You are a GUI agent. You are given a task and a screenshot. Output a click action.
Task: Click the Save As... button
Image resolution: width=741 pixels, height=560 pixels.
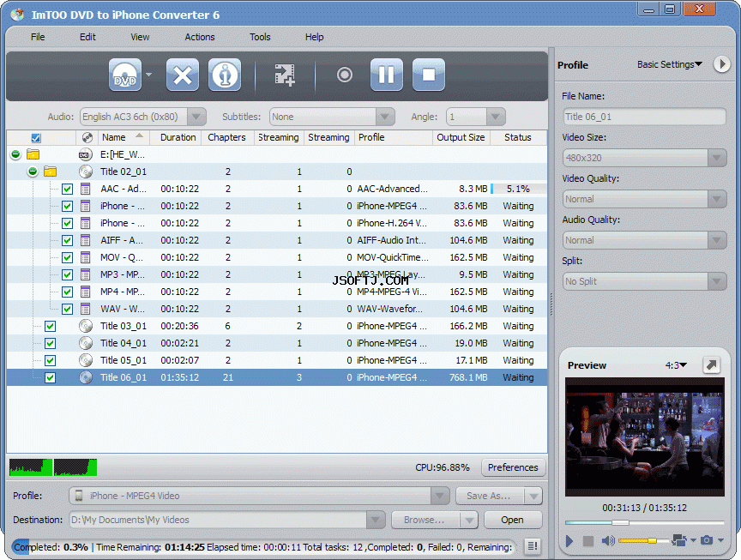click(490, 496)
